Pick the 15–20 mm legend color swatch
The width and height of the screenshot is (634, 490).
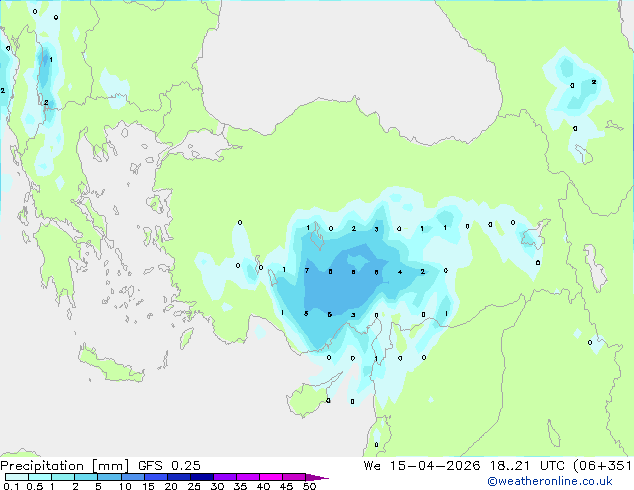[x=155, y=477]
